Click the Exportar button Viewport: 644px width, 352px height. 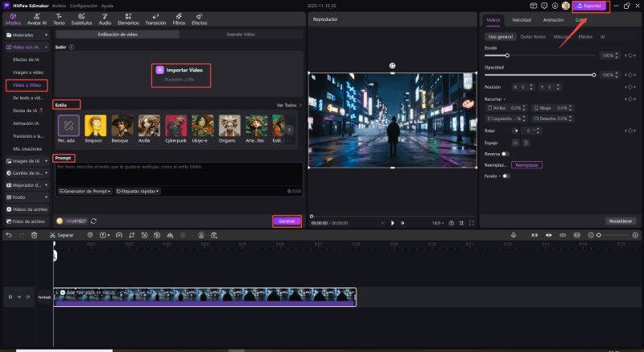[x=590, y=6]
